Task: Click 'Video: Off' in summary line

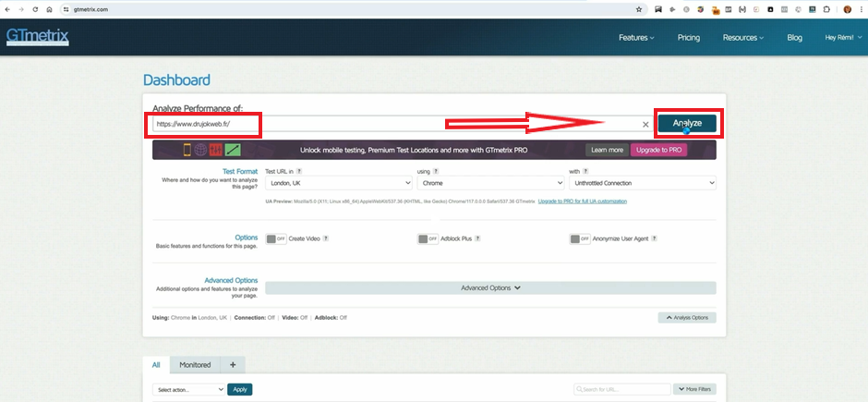Action: tap(295, 318)
